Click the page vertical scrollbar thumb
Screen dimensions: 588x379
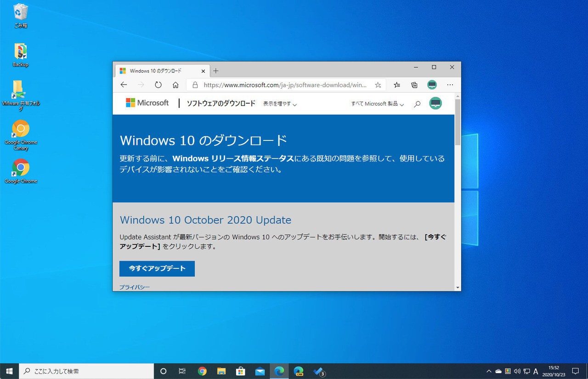[x=458, y=122]
